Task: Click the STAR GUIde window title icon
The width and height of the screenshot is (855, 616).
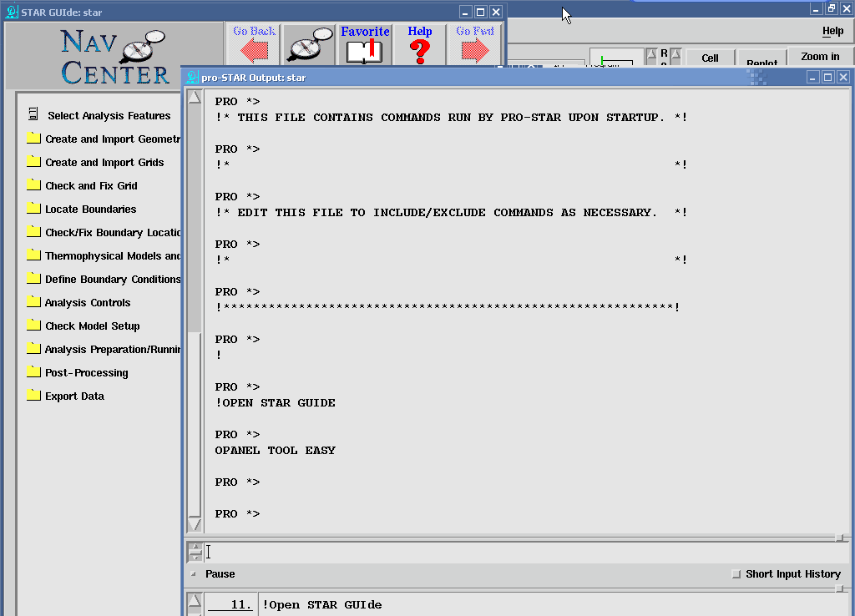Action: click(12, 12)
